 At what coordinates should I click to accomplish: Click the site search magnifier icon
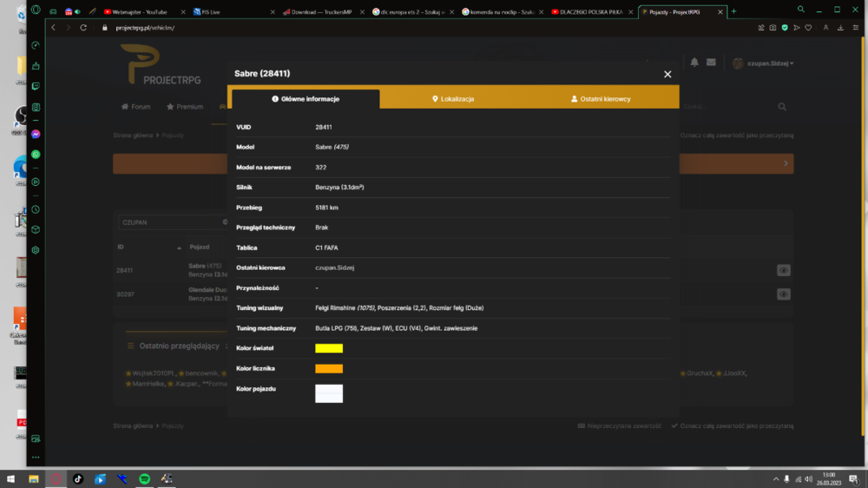782,106
